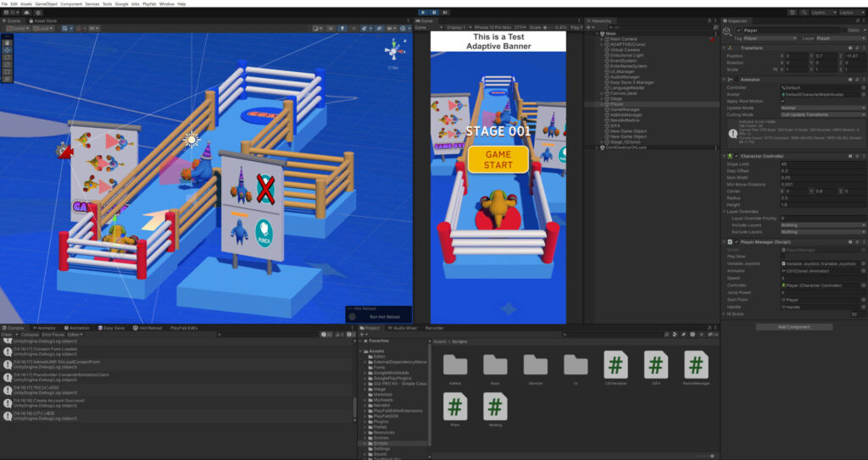The height and width of the screenshot is (460, 868).
Task: Switch to the Audio Mixer tab
Action: (403, 328)
